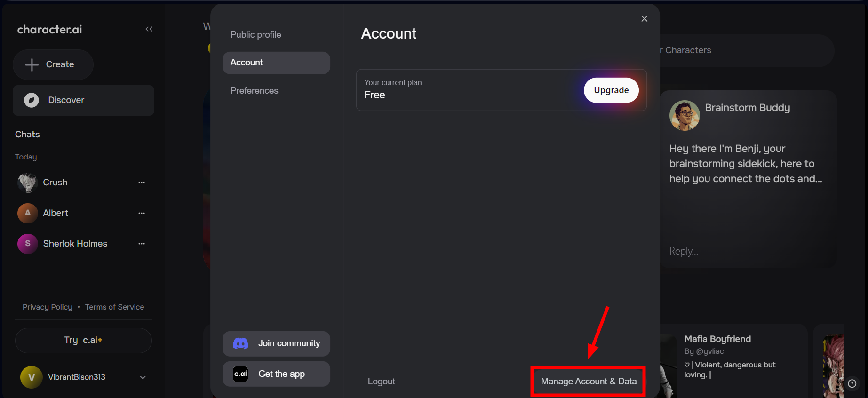
Task: Expand the VibrantBison313 account menu chevron
Action: pyautogui.click(x=143, y=377)
